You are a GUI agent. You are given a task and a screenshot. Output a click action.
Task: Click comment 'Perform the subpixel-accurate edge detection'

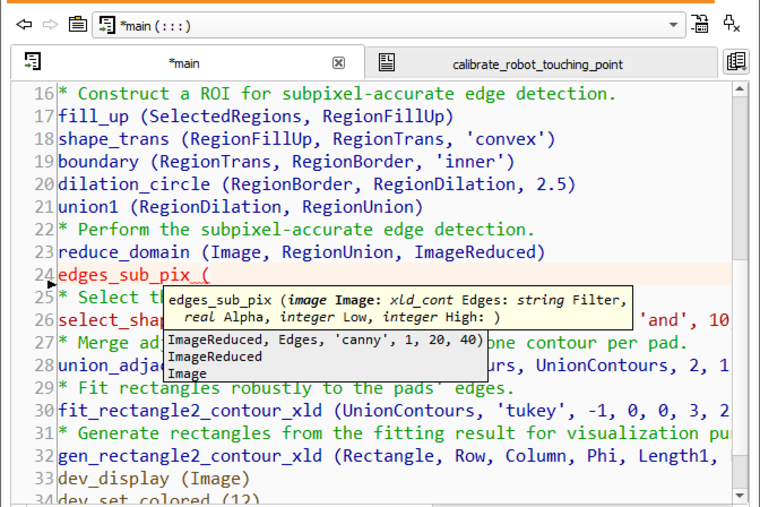point(297,230)
